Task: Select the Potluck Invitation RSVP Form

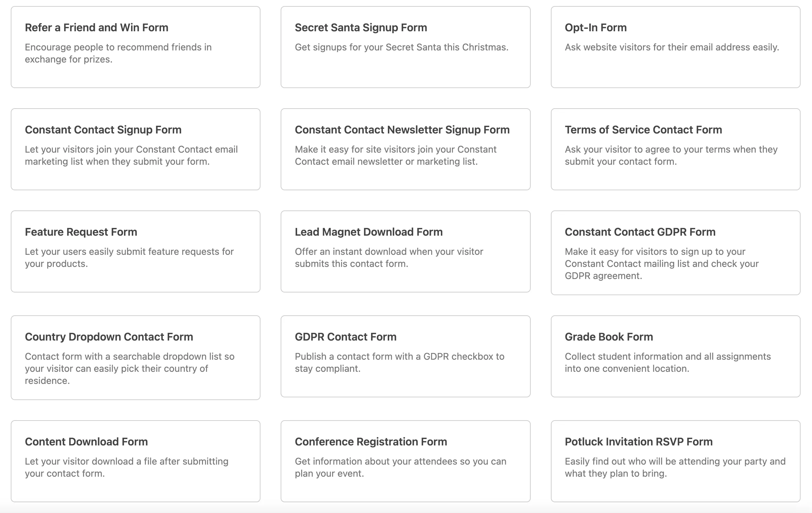Action: [676, 461]
